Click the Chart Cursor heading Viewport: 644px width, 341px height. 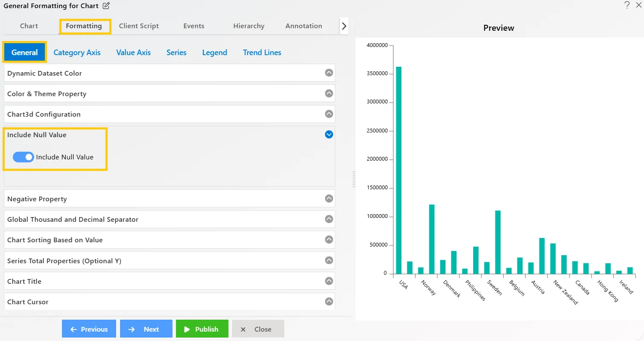click(28, 302)
